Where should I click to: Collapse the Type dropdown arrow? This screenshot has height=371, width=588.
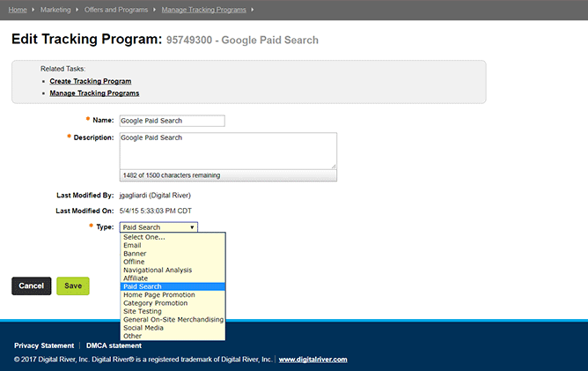coord(192,227)
